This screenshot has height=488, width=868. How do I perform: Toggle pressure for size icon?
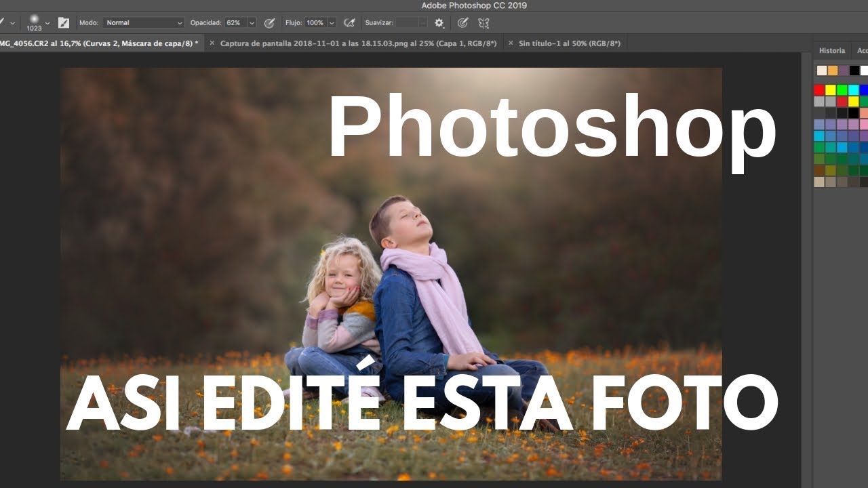(x=462, y=23)
